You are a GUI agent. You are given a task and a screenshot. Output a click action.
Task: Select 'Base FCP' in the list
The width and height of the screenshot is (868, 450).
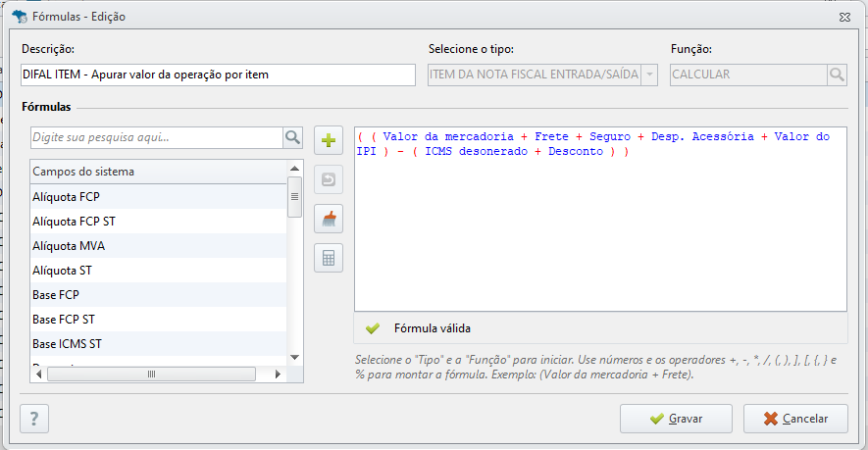click(x=159, y=294)
